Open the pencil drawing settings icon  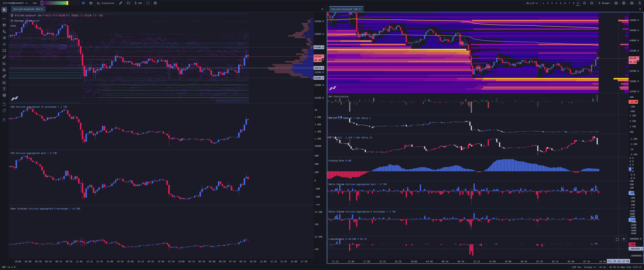click(x=121, y=3)
